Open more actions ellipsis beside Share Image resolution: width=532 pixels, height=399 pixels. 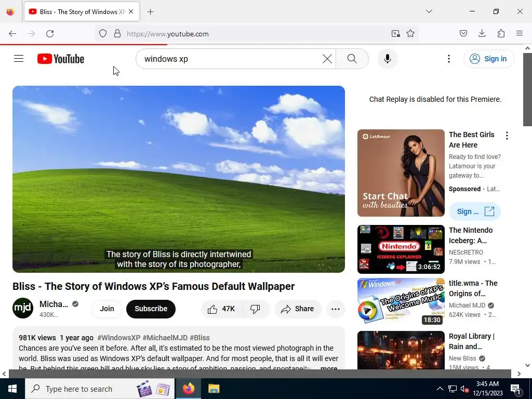(335, 309)
